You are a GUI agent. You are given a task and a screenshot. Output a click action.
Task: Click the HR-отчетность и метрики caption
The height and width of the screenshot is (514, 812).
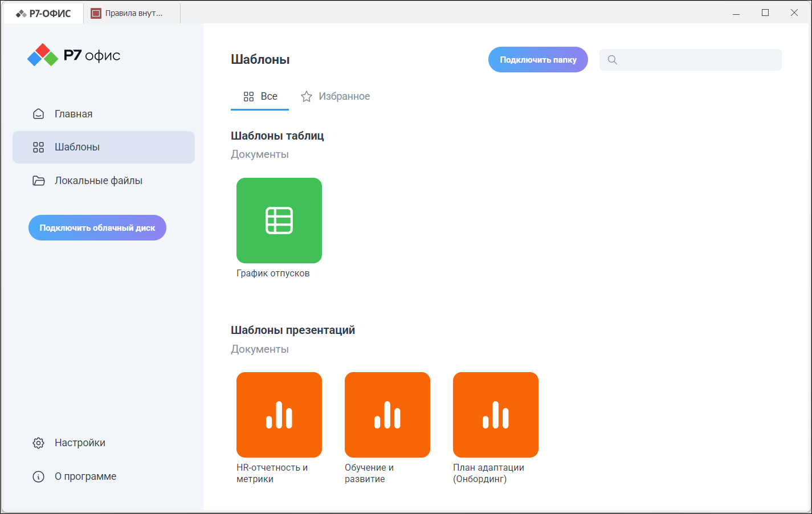tap(272, 474)
